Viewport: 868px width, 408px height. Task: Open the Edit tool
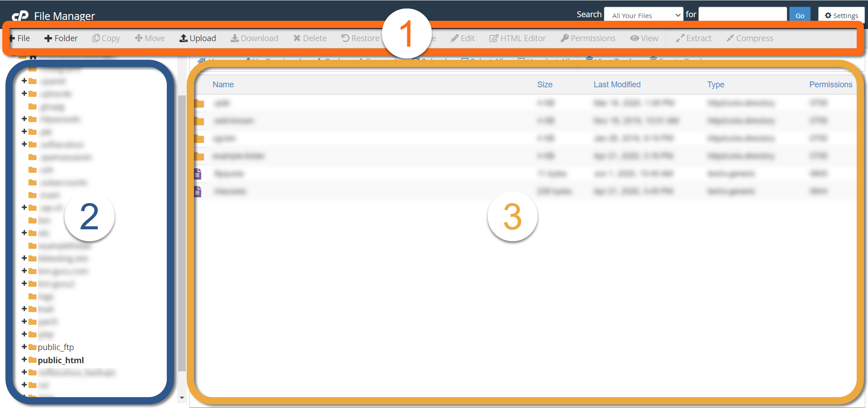(462, 38)
